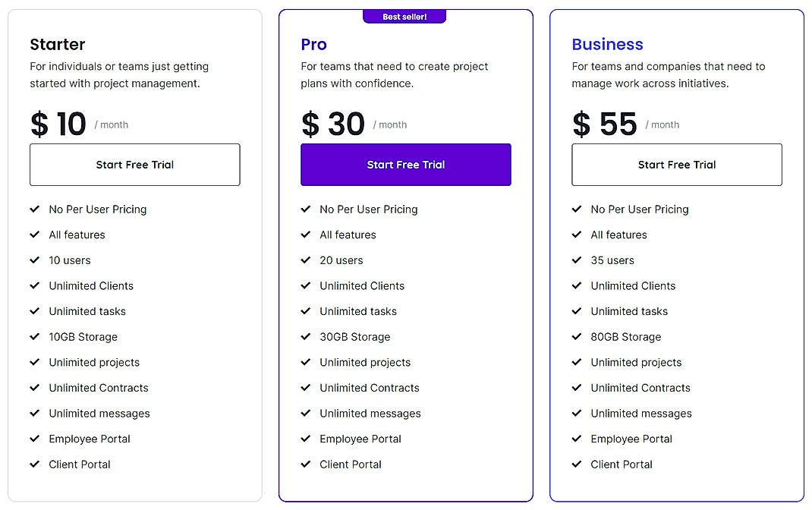Click Starter's All features list item
The height and width of the screenshot is (510, 812).
point(78,235)
